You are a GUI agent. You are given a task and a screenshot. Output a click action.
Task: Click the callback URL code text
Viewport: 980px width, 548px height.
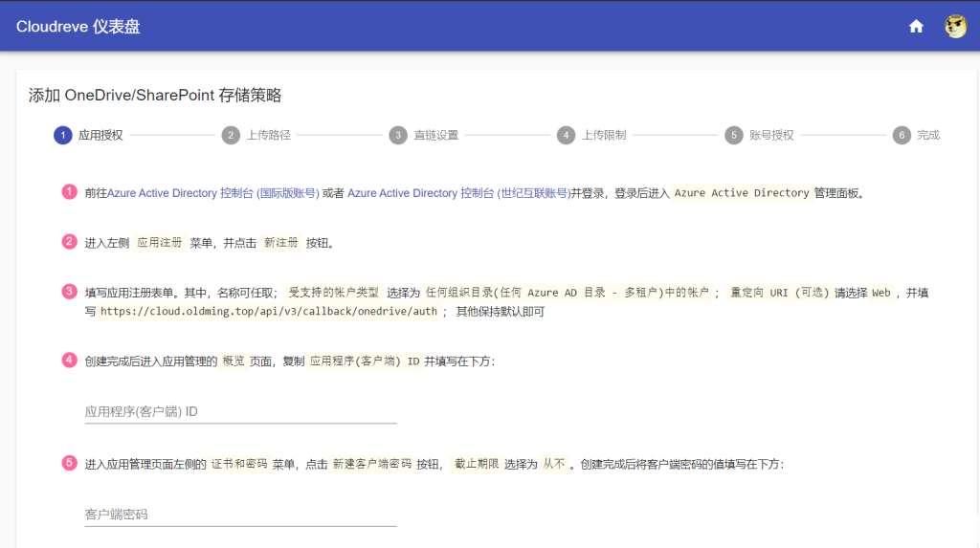(269, 312)
